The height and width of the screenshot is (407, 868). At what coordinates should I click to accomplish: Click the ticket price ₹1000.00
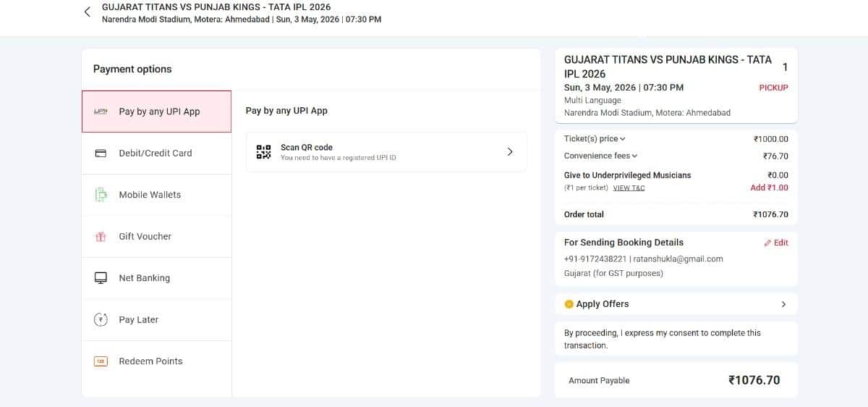pos(770,139)
